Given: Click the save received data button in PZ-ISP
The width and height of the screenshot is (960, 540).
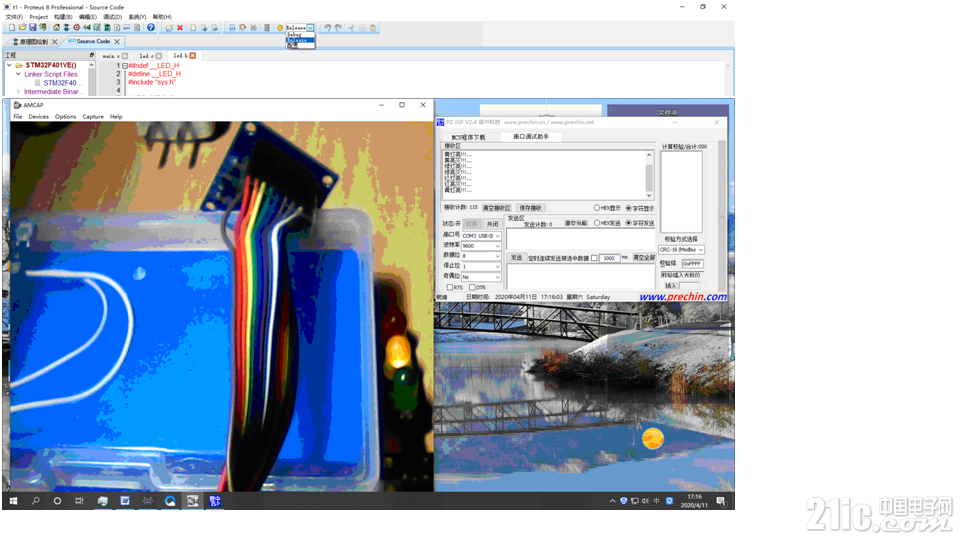Looking at the screenshot, I should (531, 208).
